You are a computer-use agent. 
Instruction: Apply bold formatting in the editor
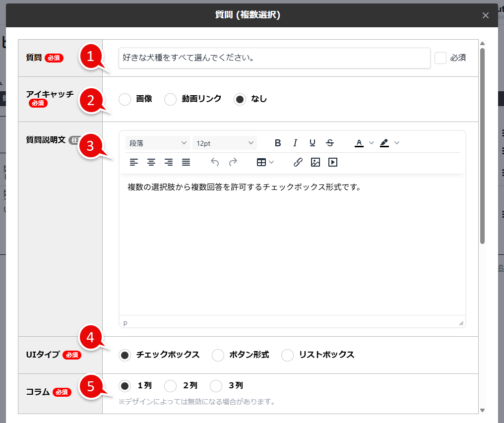point(278,142)
